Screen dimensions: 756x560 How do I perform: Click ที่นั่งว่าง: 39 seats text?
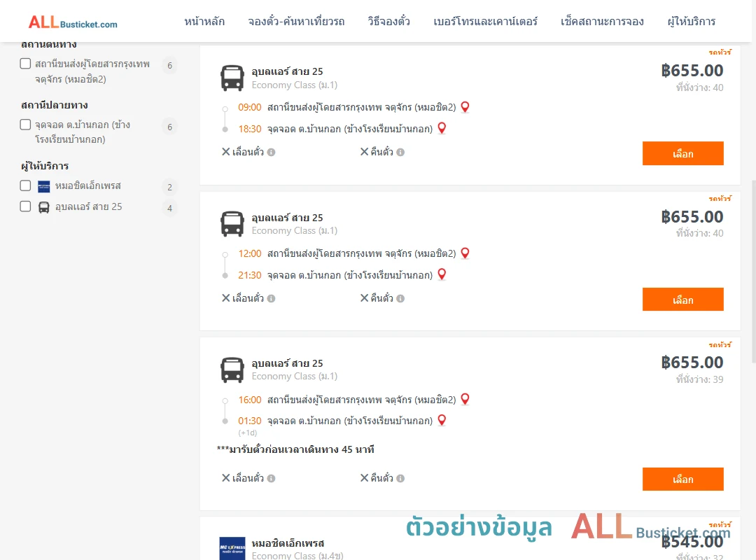pos(699,379)
